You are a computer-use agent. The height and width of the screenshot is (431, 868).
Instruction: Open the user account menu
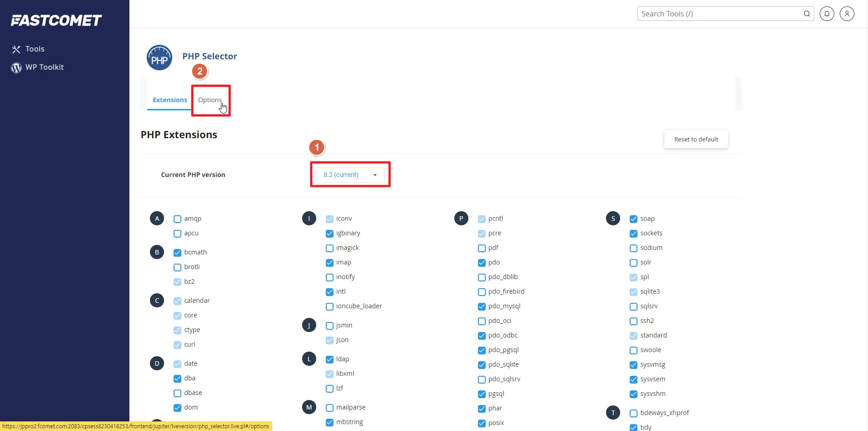click(847, 14)
